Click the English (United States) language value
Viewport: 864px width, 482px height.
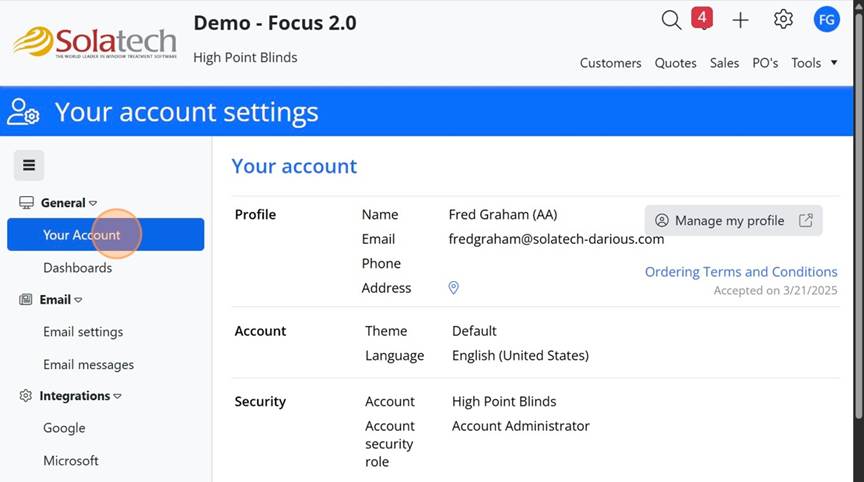[x=520, y=356]
